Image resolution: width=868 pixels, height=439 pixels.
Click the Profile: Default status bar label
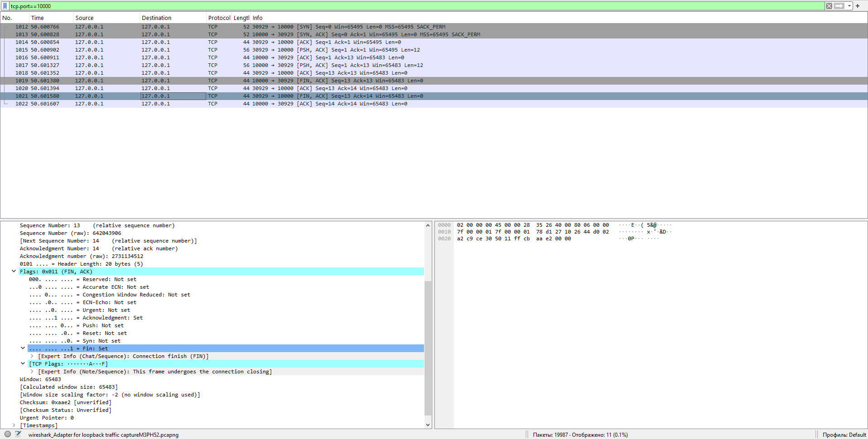pyautogui.click(x=844, y=434)
